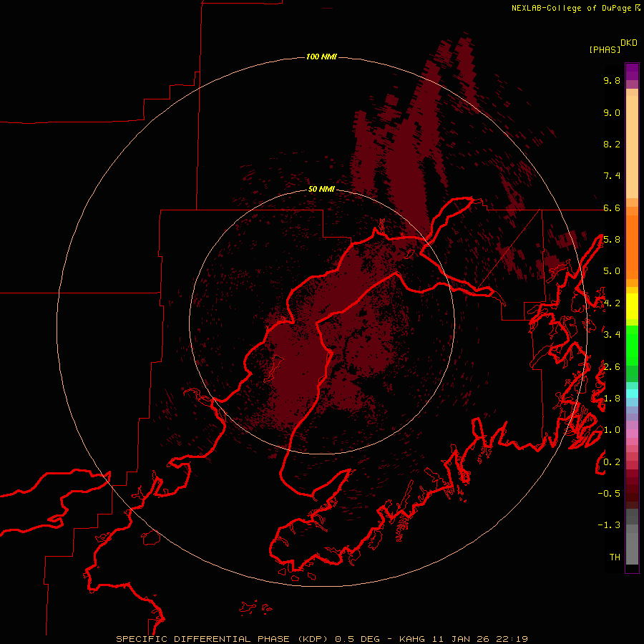Select the 5.8 scale label
Viewport: 644px width, 644px height.
612,239
